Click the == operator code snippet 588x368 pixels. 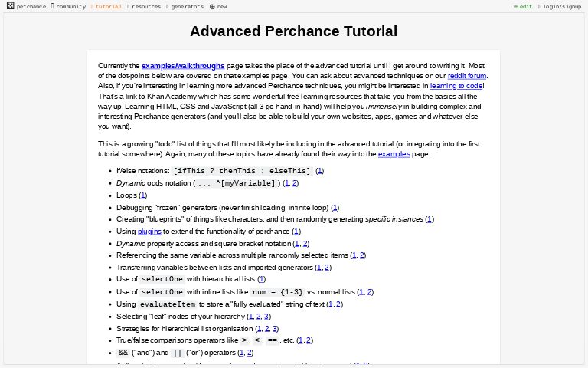(273, 340)
